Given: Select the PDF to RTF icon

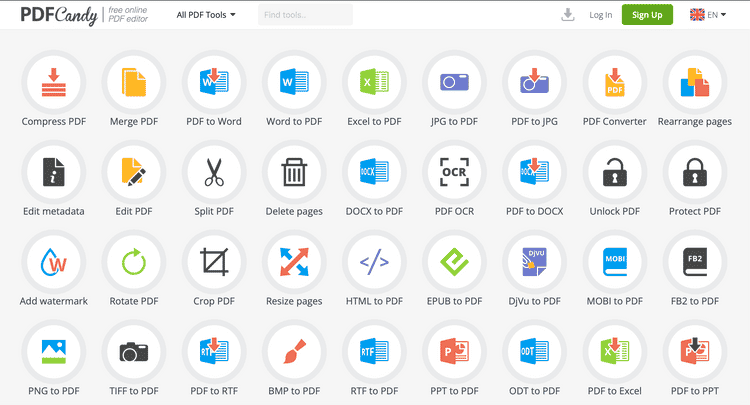Looking at the screenshot, I should [x=214, y=352].
